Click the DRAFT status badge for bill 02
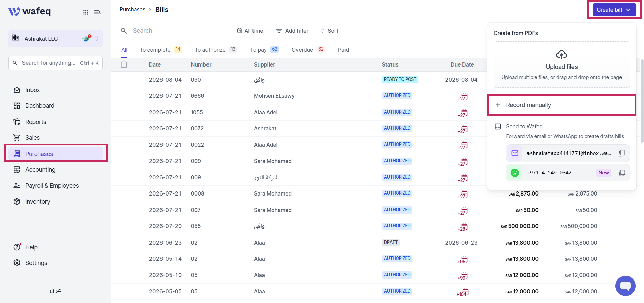 [x=390, y=242]
